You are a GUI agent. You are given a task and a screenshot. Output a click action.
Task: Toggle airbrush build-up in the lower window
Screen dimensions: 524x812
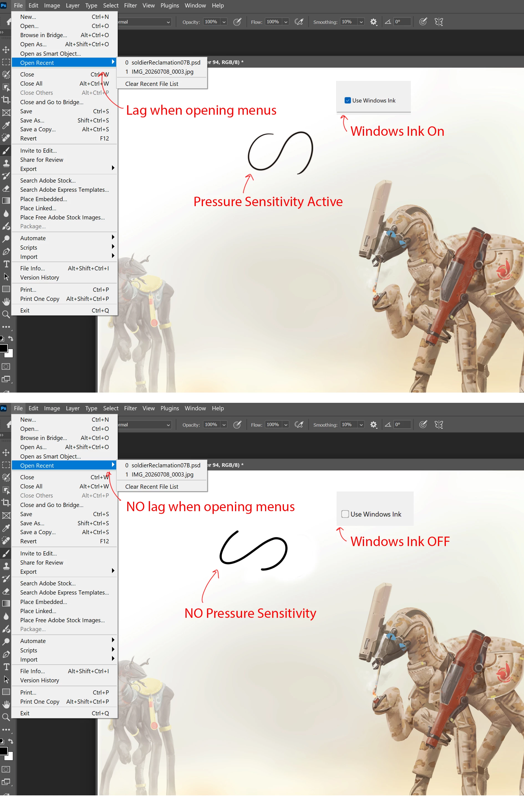[299, 425]
